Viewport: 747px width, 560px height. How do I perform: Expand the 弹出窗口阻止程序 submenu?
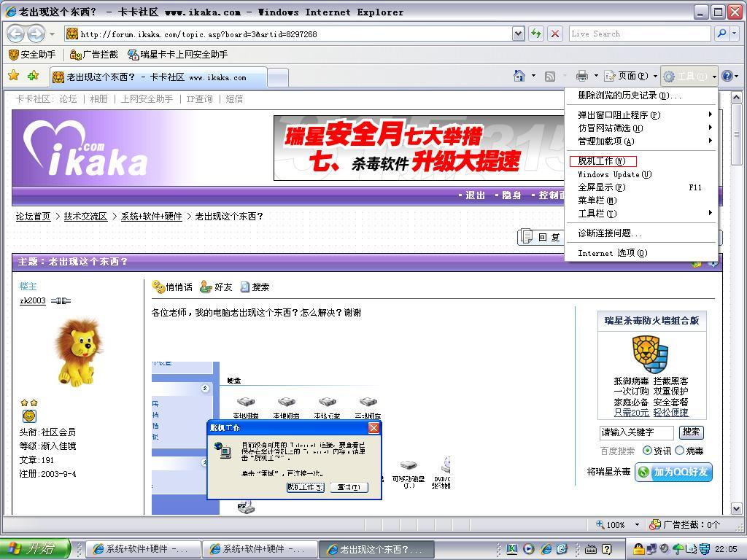coord(641,114)
